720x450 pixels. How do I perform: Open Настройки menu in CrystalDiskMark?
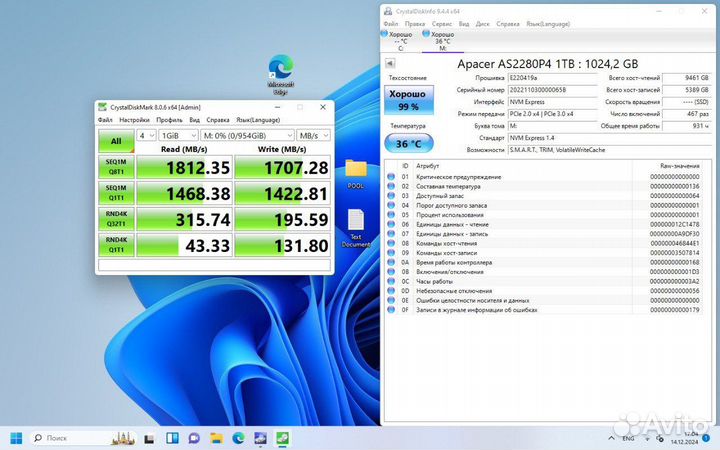point(134,120)
